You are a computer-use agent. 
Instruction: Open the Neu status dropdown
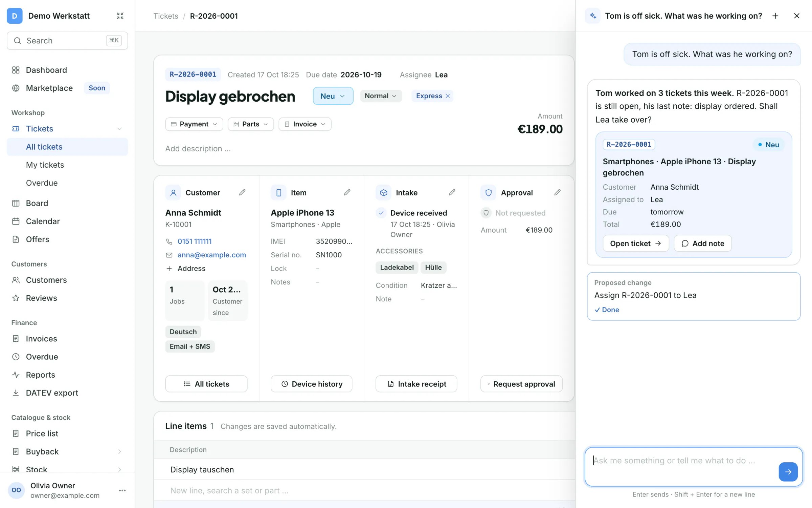(x=333, y=96)
